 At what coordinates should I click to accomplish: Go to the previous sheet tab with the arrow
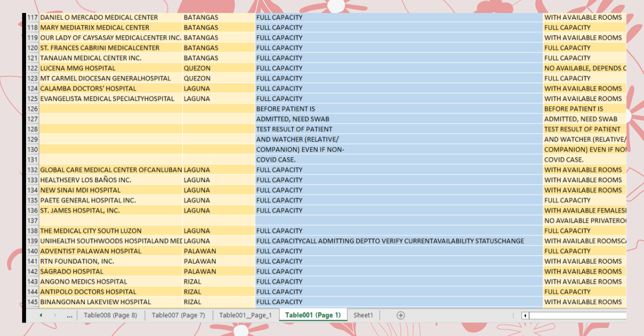coord(41,315)
